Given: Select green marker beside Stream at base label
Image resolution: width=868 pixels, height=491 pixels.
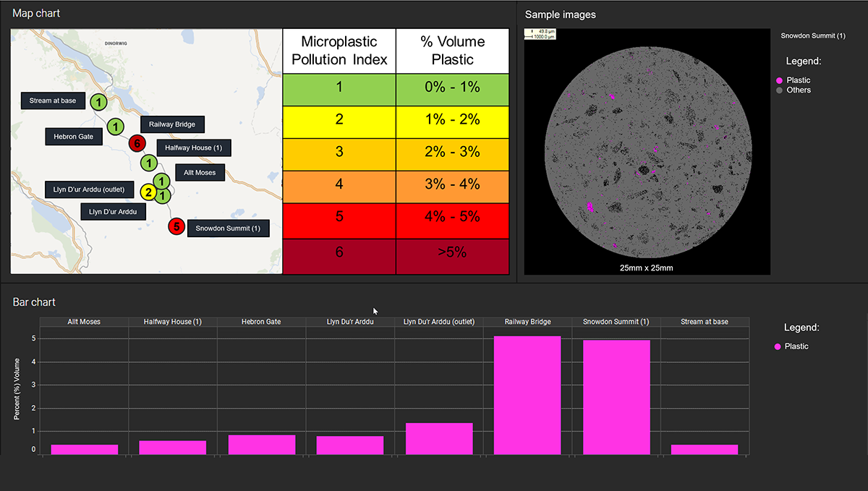Looking at the screenshot, I should coord(99,101).
